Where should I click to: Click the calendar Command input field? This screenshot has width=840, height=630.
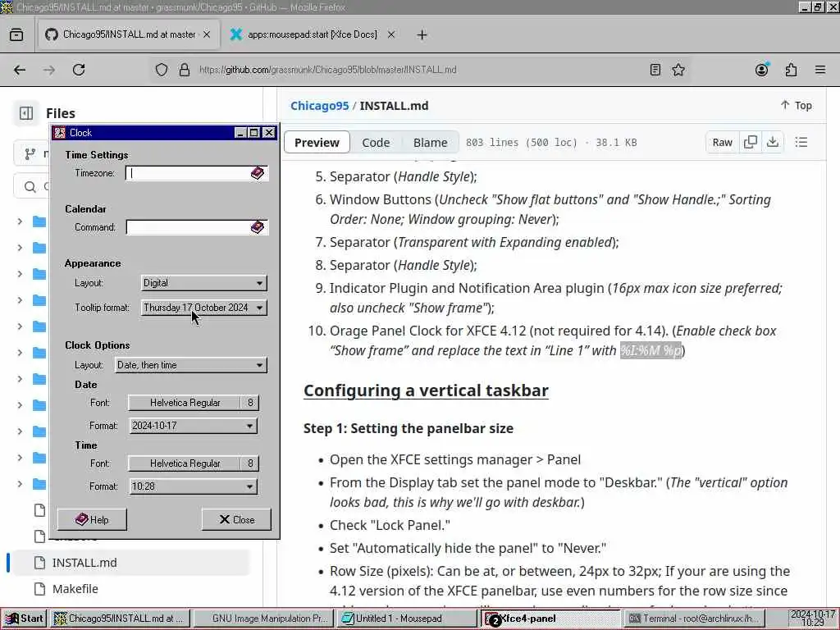coord(189,227)
